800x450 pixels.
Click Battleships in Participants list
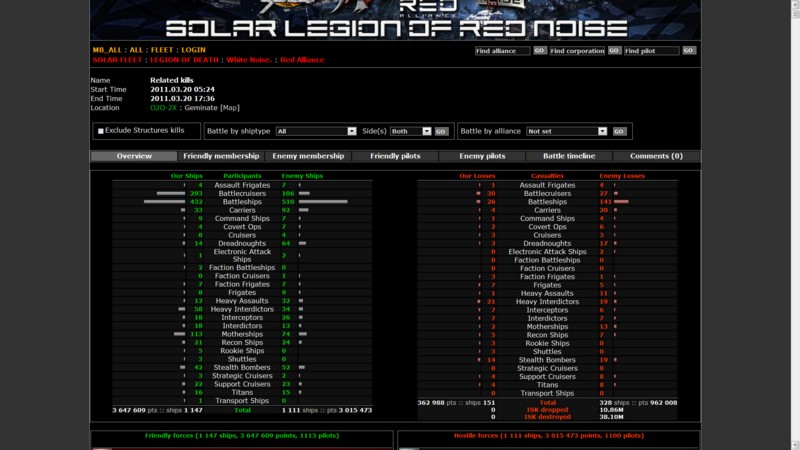(242, 202)
